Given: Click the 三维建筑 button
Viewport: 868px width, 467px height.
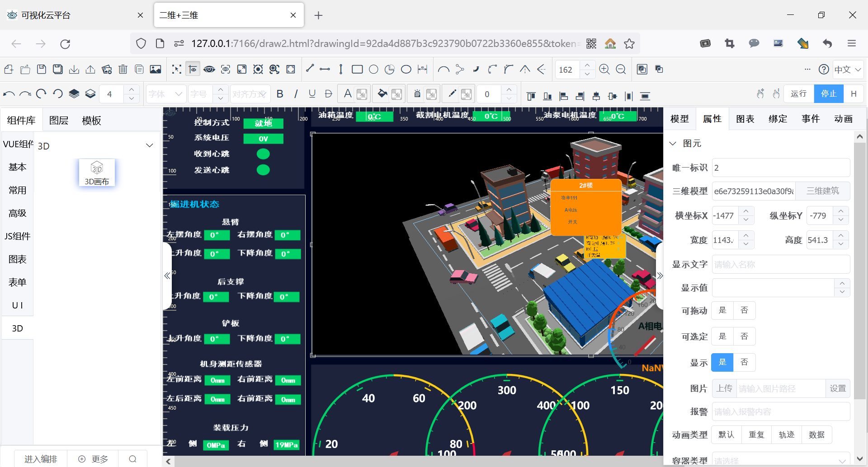Looking at the screenshot, I should coord(823,191).
